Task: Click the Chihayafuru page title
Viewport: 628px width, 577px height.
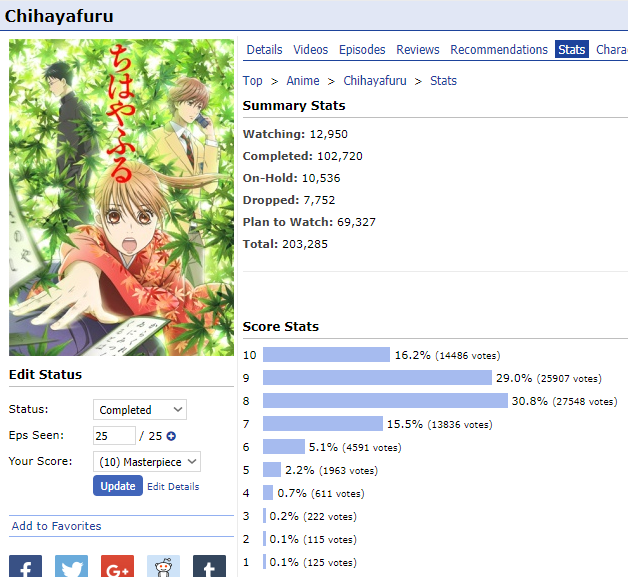Action: pos(59,16)
